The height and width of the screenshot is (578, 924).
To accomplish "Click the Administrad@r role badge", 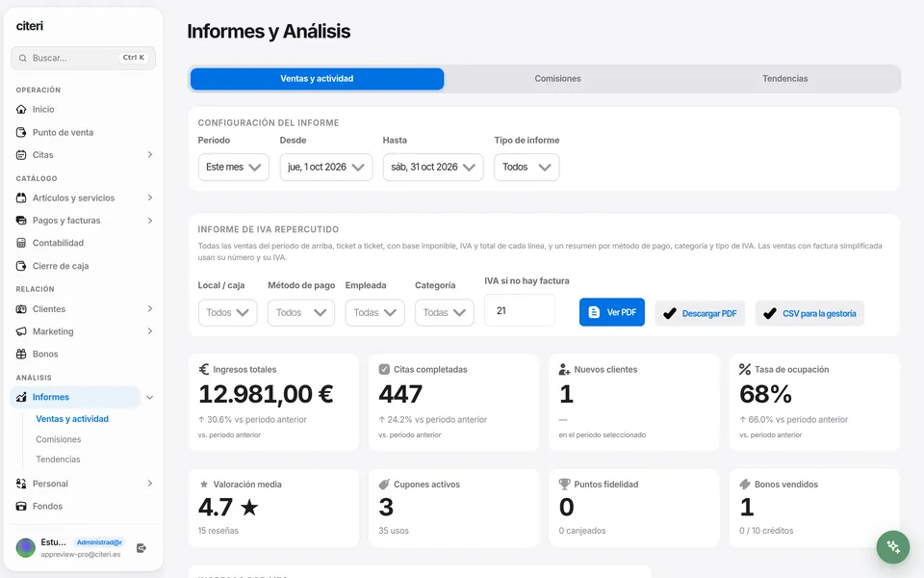I will (99, 542).
